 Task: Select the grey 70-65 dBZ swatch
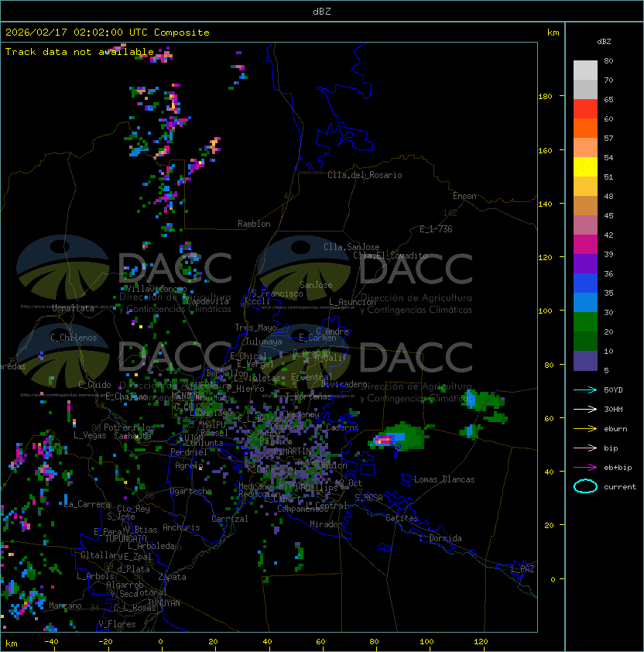click(x=585, y=89)
